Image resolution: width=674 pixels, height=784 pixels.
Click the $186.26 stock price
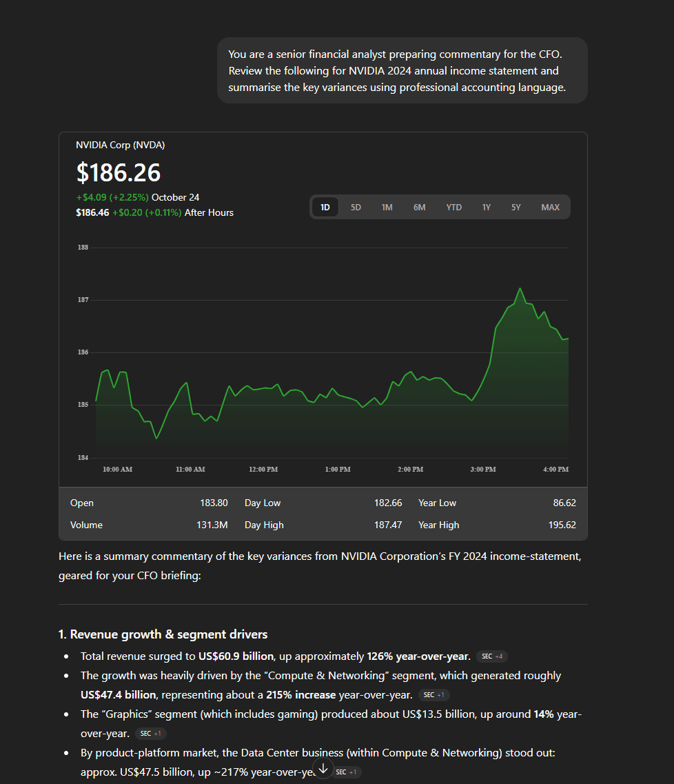coord(119,172)
